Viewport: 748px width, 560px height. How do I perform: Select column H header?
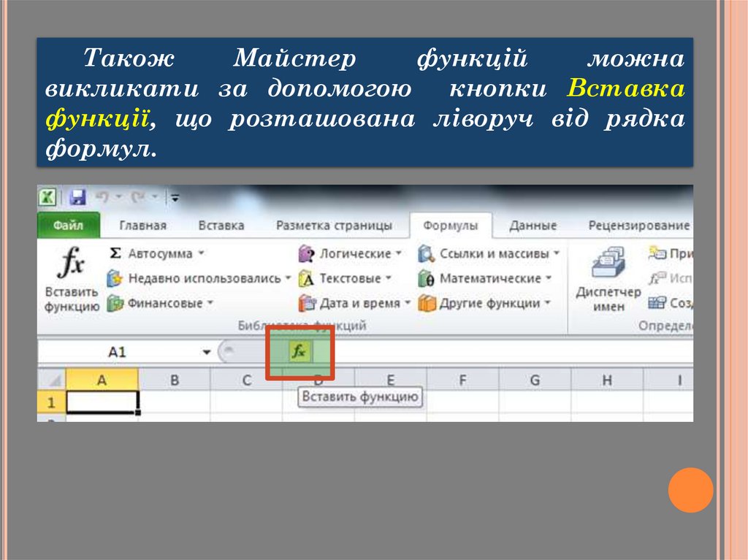click(607, 380)
